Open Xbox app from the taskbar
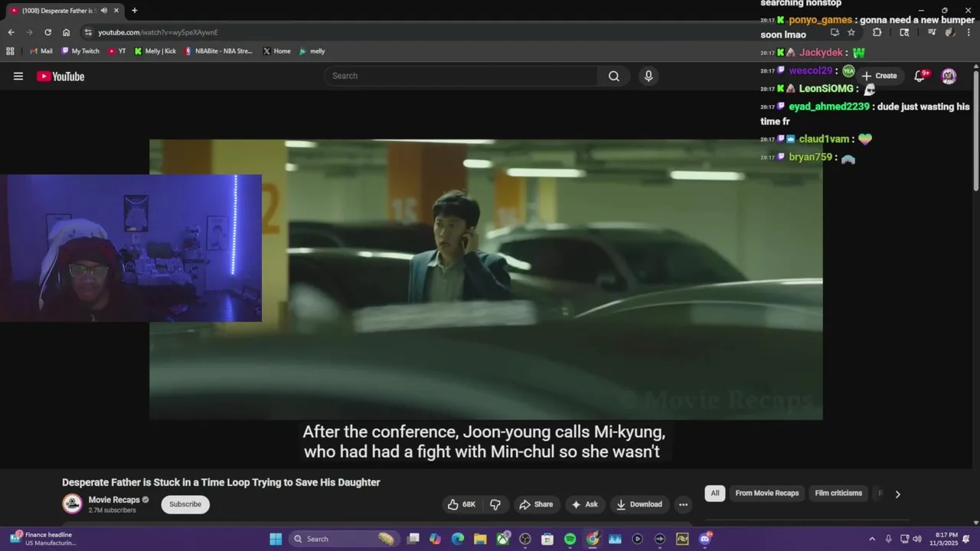 pos(503,539)
